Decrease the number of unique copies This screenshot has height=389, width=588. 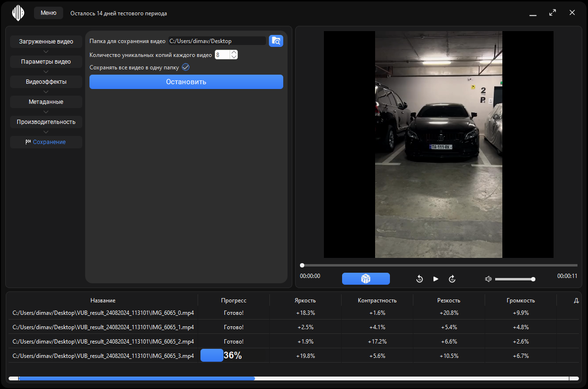click(x=233, y=57)
